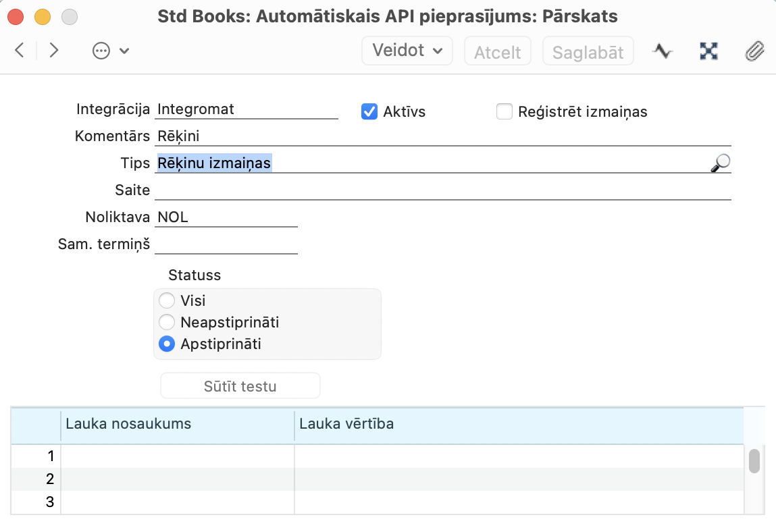Click the Atcelt button

click(x=498, y=52)
